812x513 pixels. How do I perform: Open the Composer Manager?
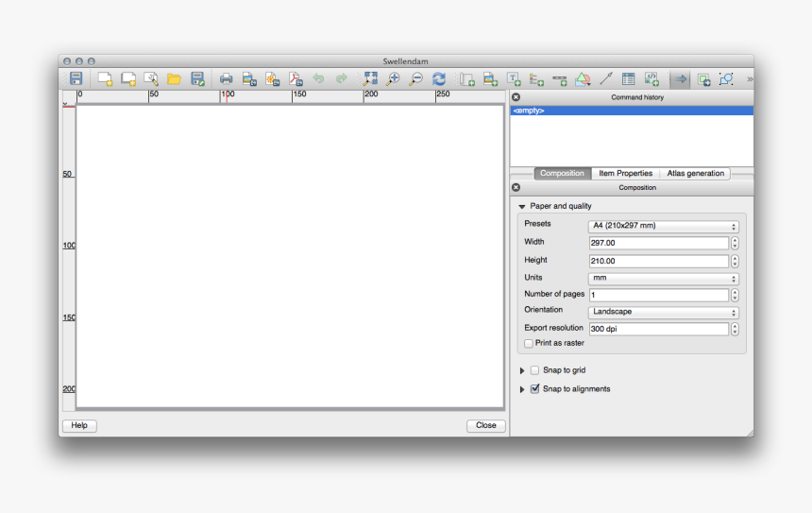(x=151, y=78)
